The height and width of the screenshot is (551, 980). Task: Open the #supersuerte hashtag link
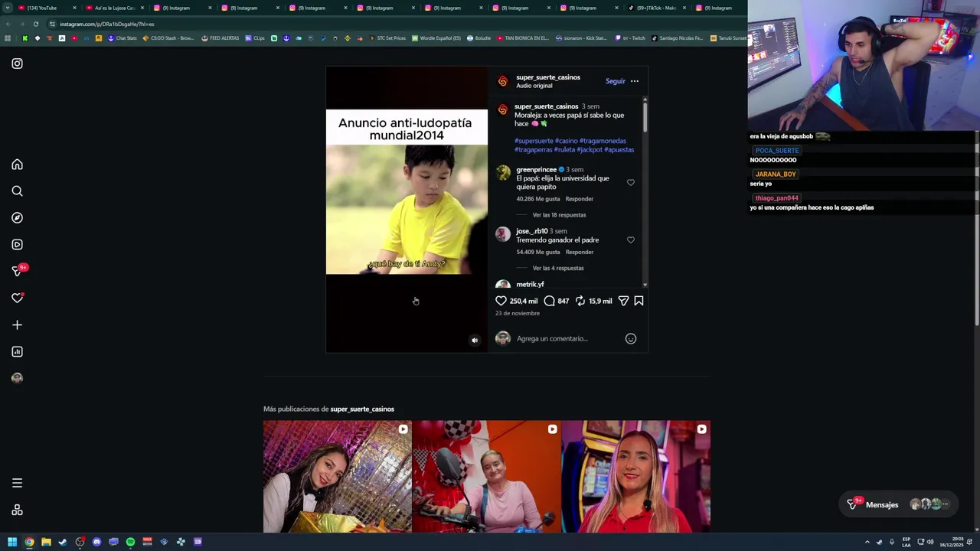click(x=534, y=141)
